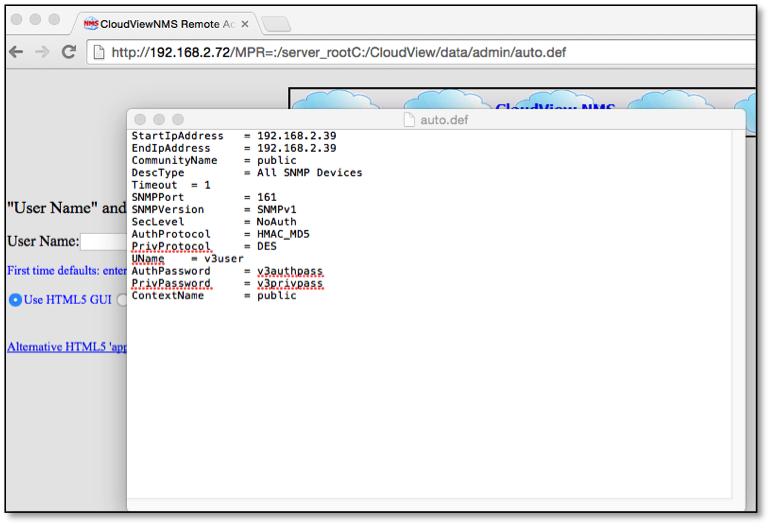Minimize the auto.def window
This screenshot has width=771, height=526.
[x=159, y=119]
